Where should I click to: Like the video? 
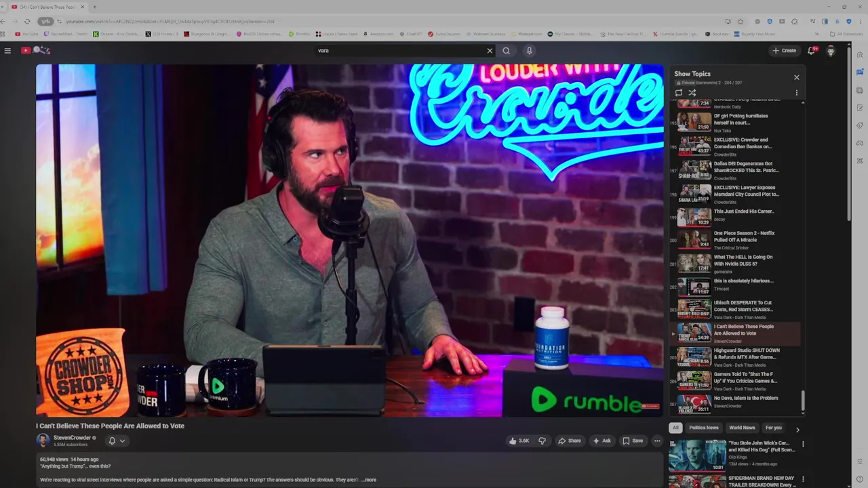pos(519,441)
